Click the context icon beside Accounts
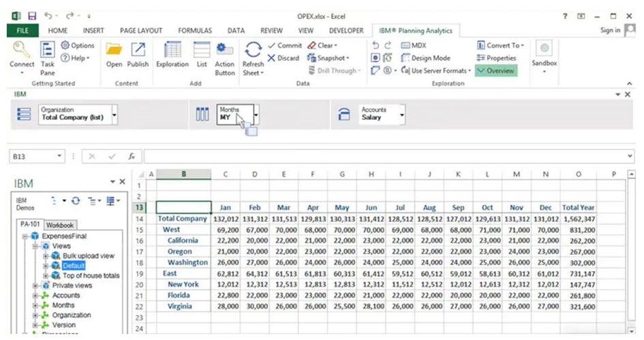644x340 pixels. coord(343,114)
